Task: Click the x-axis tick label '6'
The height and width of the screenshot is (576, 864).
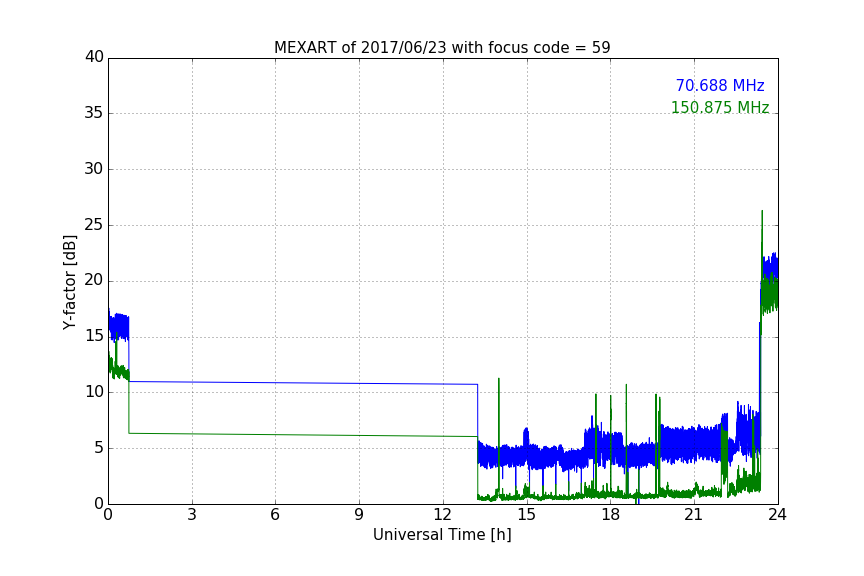Action: [x=275, y=515]
